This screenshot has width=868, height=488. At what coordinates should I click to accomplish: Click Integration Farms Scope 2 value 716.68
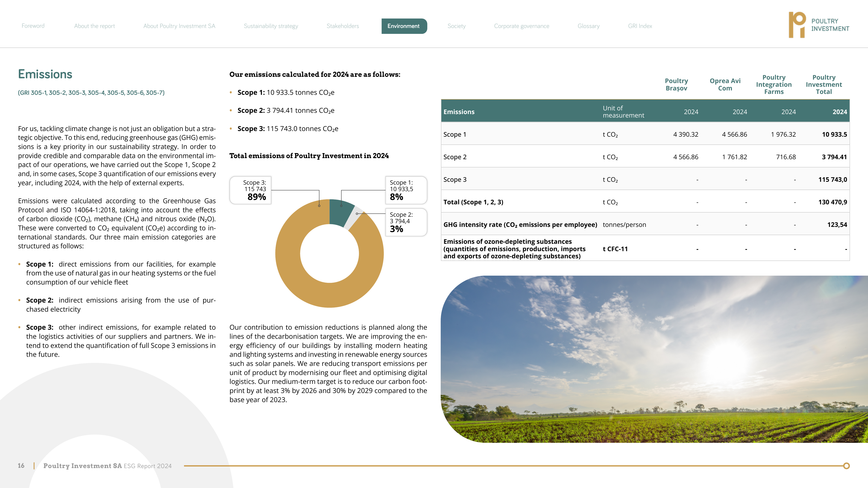click(x=786, y=157)
